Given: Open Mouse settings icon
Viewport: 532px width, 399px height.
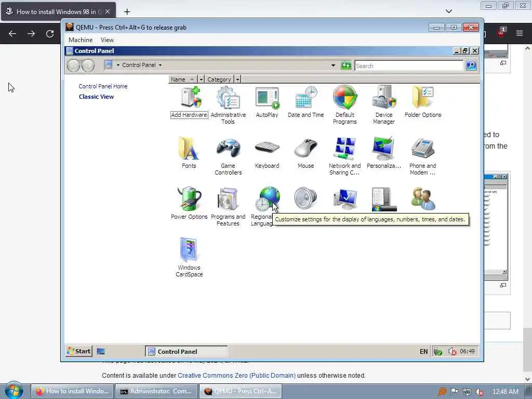Looking at the screenshot, I should (305, 153).
